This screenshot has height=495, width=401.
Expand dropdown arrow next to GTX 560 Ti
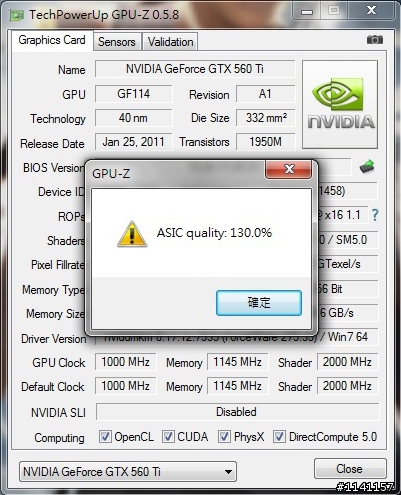[228, 472]
